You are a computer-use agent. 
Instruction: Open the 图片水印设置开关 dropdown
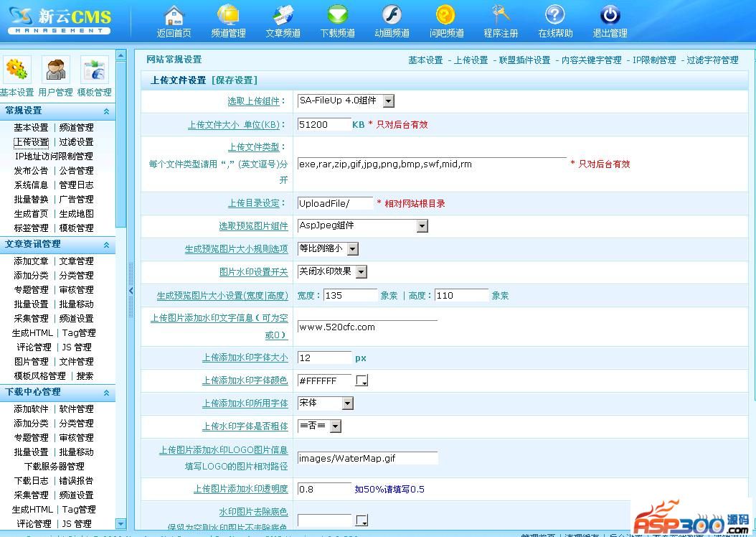coord(362,272)
